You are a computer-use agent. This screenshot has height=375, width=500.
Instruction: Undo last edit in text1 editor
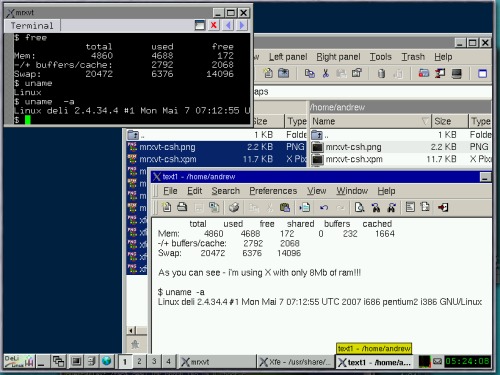click(x=324, y=207)
